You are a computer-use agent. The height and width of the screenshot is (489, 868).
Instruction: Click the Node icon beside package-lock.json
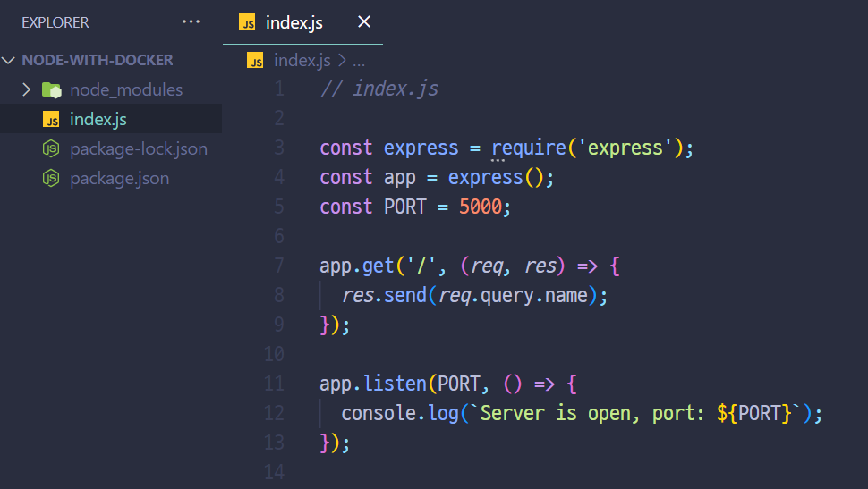point(51,148)
